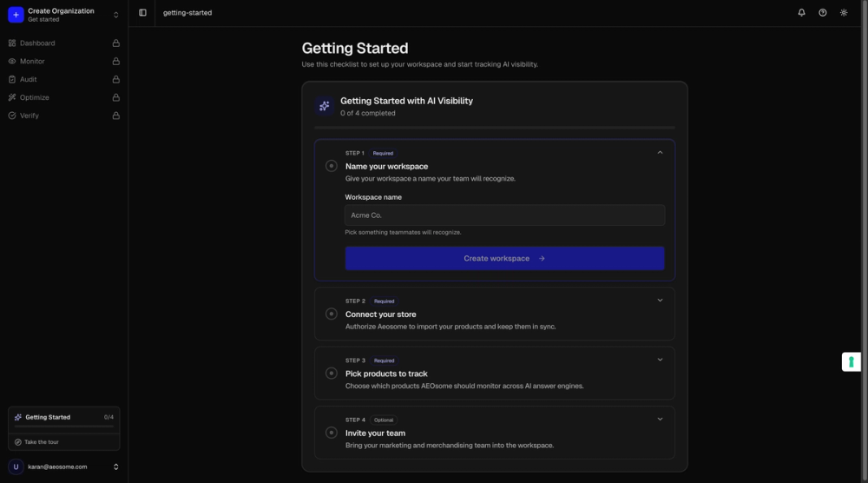Click the Pick products to track heading
The width and height of the screenshot is (868, 483).
pyautogui.click(x=386, y=374)
